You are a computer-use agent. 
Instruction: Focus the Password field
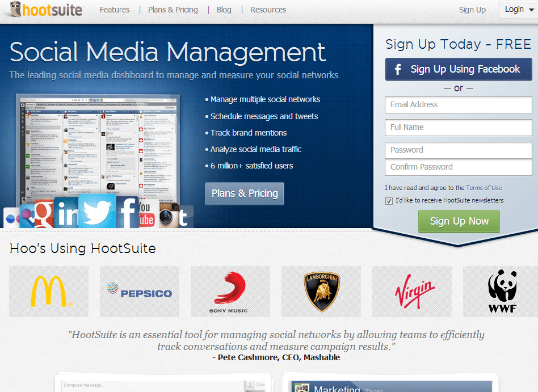coord(459,150)
